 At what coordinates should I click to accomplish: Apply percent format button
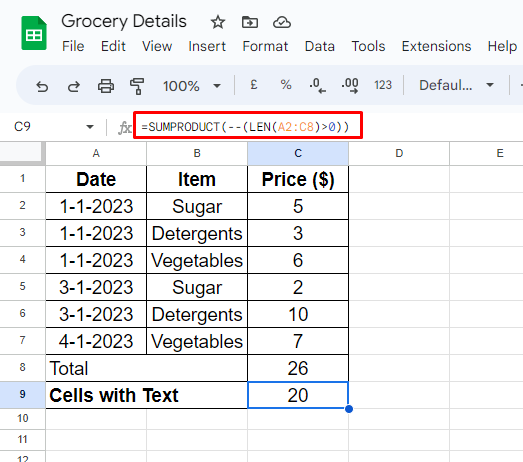point(286,85)
